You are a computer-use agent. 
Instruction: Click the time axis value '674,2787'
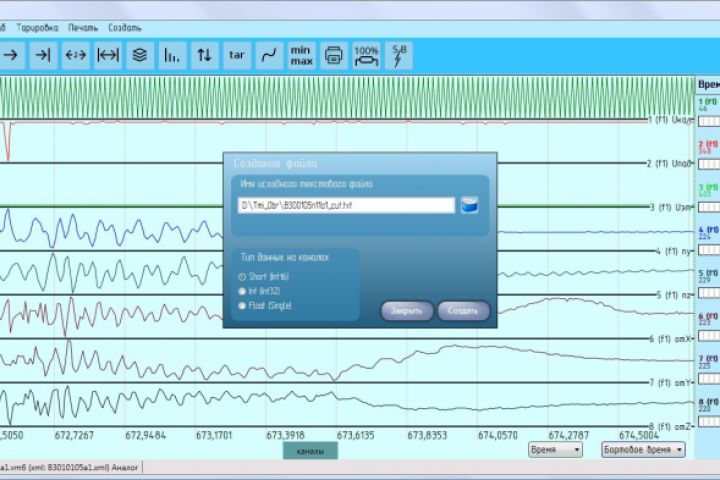pyautogui.click(x=568, y=435)
